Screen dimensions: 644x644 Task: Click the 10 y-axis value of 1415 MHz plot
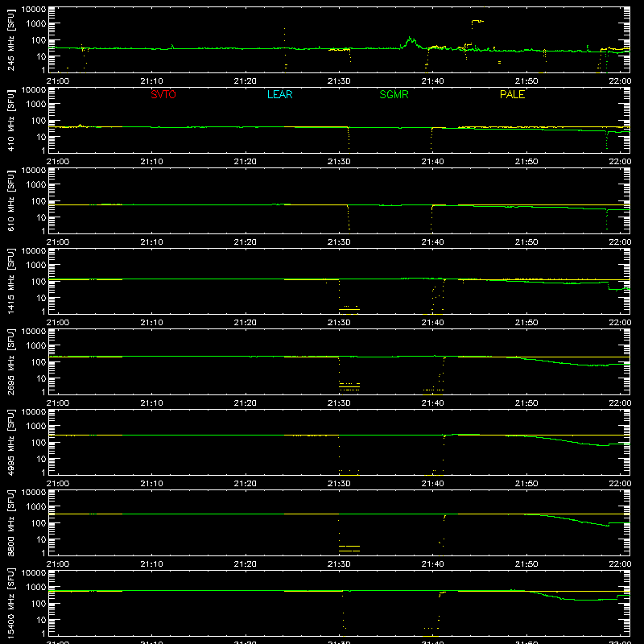tap(41, 298)
